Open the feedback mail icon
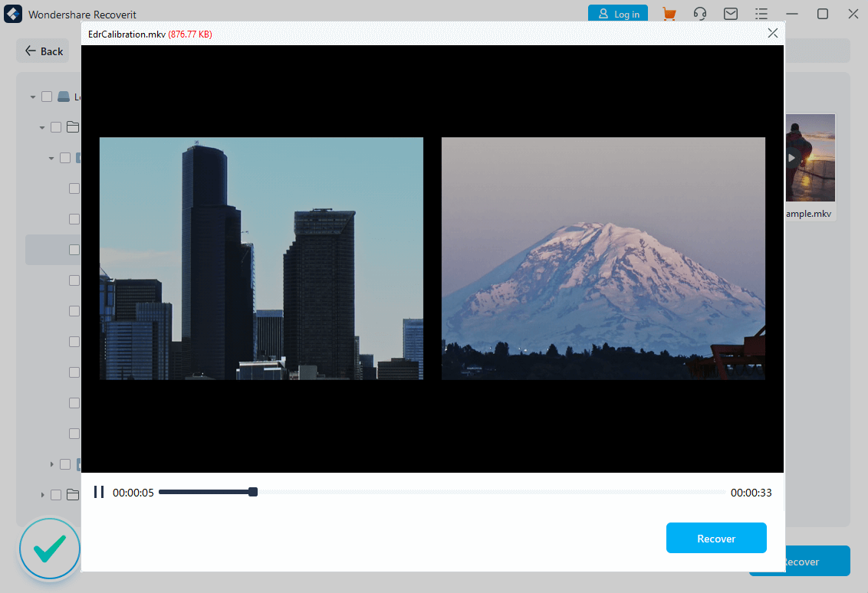868x593 pixels. coord(730,14)
